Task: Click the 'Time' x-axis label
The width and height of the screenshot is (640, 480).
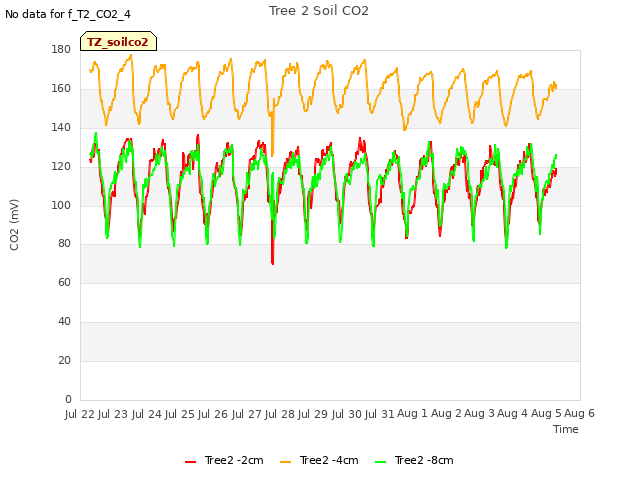Action: coord(566,429)
